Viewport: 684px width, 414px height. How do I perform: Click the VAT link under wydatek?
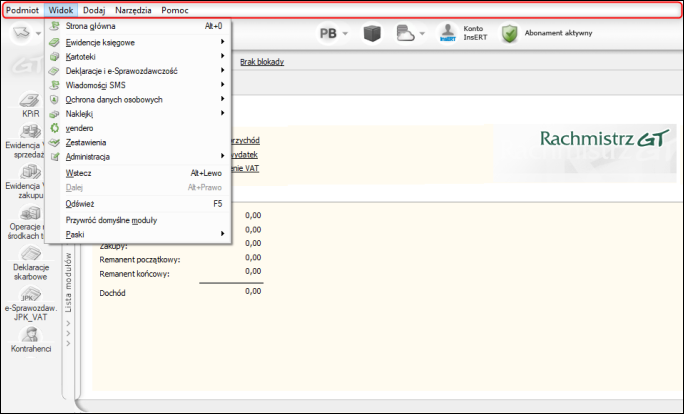245,168
